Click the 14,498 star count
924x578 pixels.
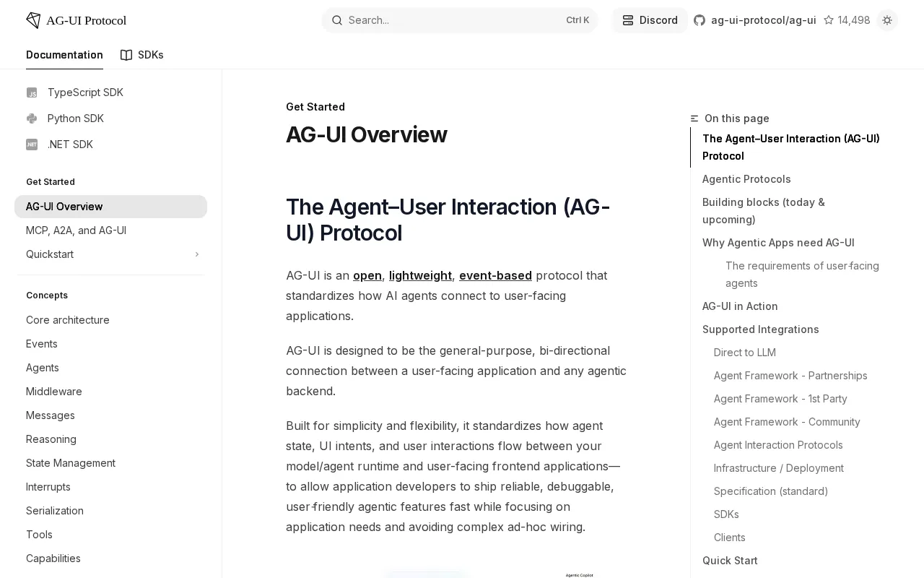pos(854,20)
